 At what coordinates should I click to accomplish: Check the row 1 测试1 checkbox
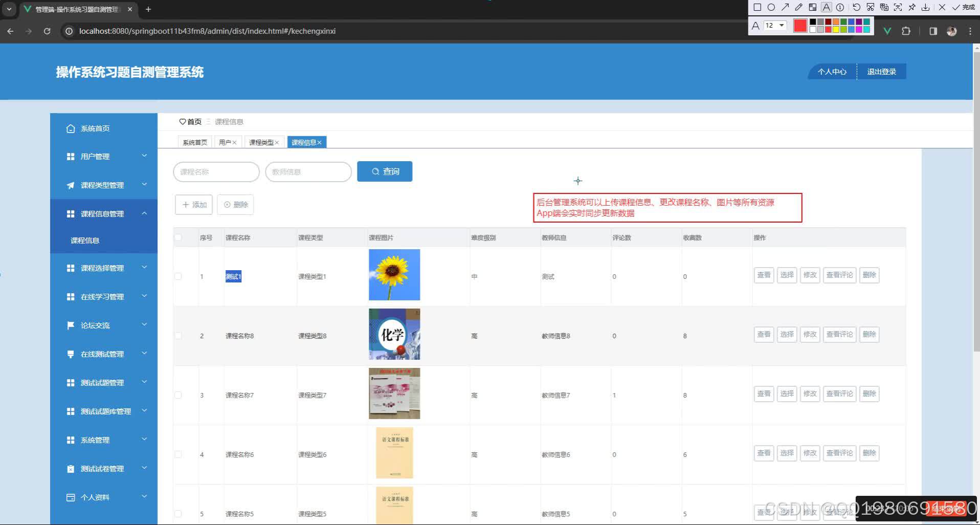tap(178, 276)
